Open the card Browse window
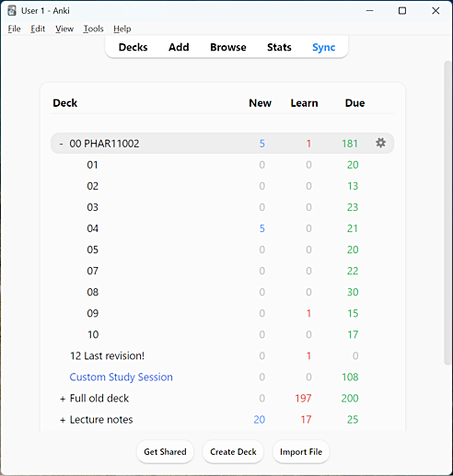This screenshot has height=476, width=453. (228, 47)
